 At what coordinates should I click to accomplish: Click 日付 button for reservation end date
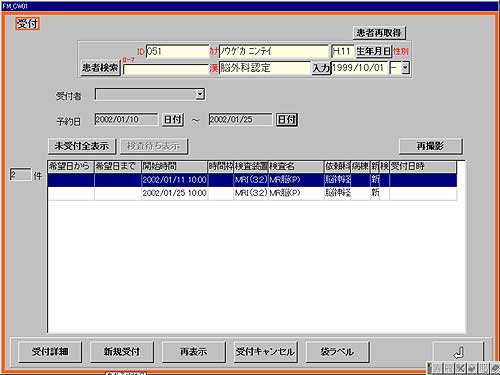287,120
